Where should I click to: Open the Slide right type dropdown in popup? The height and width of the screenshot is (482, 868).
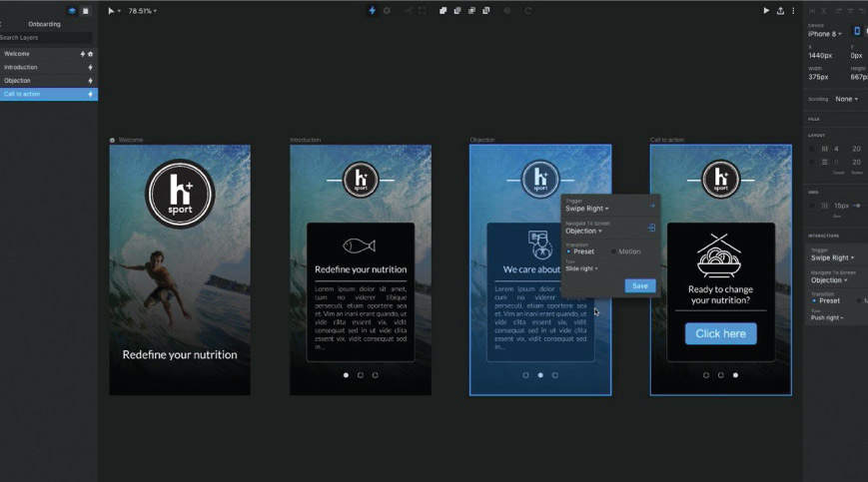pos(581,268)
